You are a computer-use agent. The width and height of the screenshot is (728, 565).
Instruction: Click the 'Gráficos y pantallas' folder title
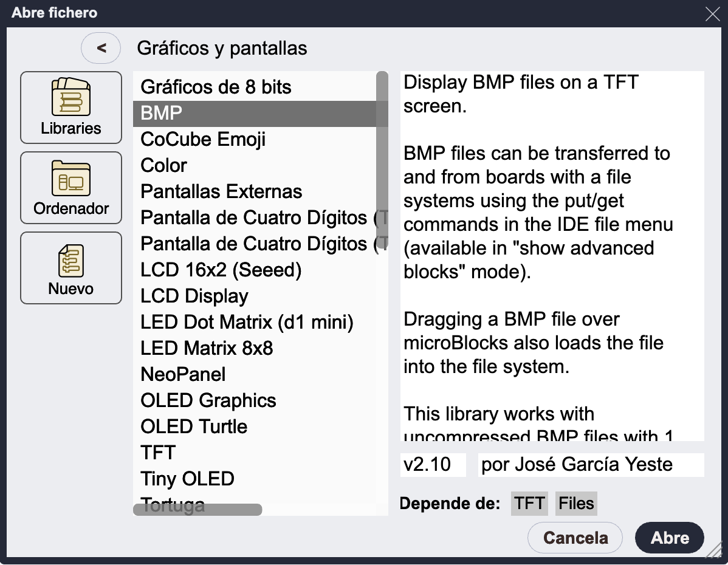pos(222,48)
